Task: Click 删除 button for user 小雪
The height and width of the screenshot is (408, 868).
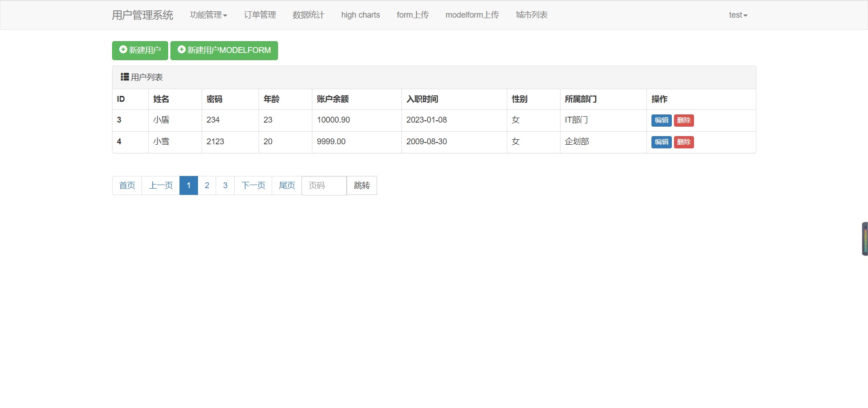Action: point(684,142)
